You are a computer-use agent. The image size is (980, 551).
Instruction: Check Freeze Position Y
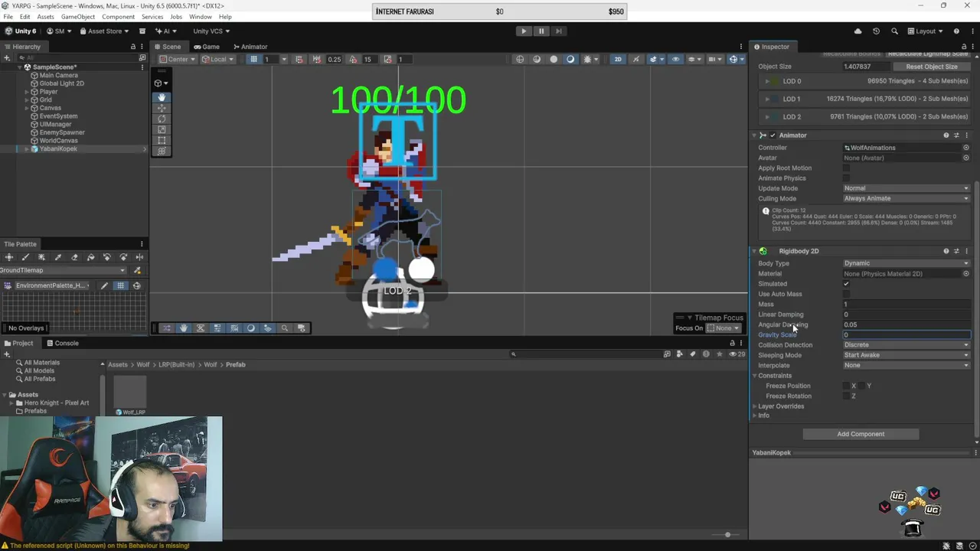coord(861,386)
